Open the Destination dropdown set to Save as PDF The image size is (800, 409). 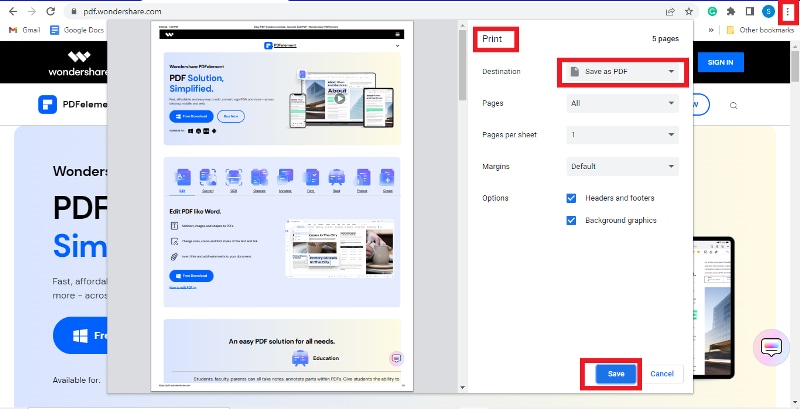pyautogui.click(x=622, y=72)
